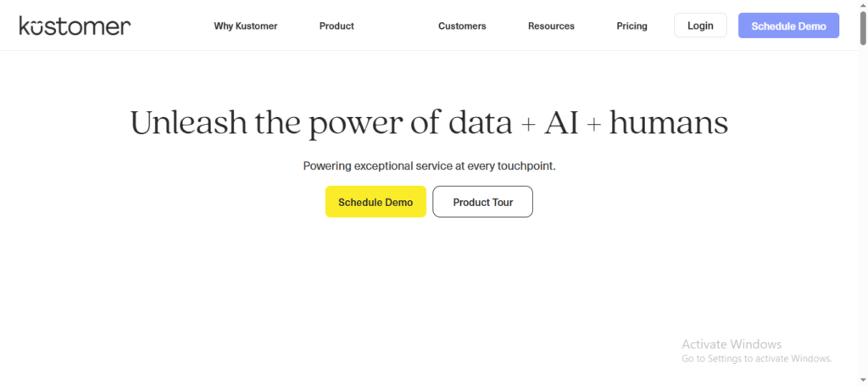Expand the Resources navigation menu
The image size is (868, 386).
click(x=551, y=26)
